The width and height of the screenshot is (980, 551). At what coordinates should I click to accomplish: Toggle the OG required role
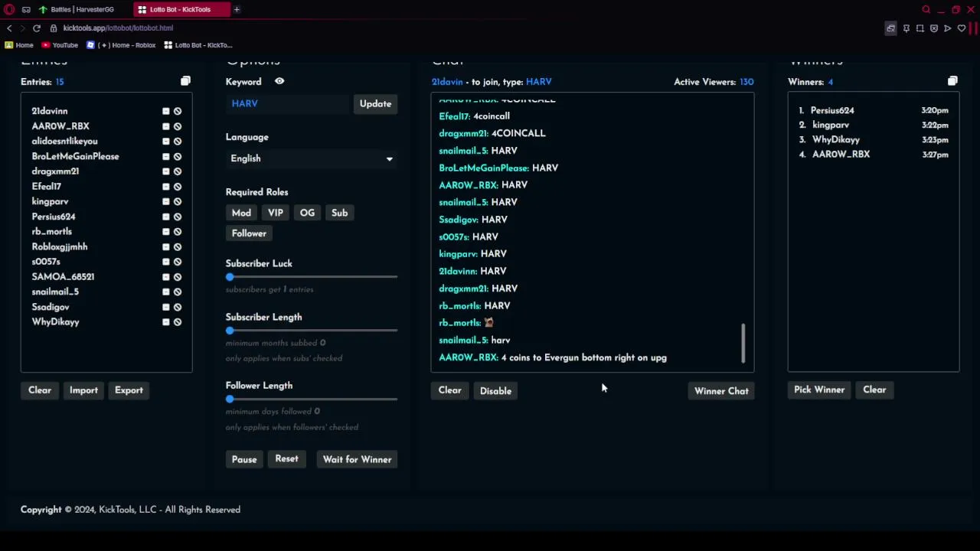pos(307,213)
